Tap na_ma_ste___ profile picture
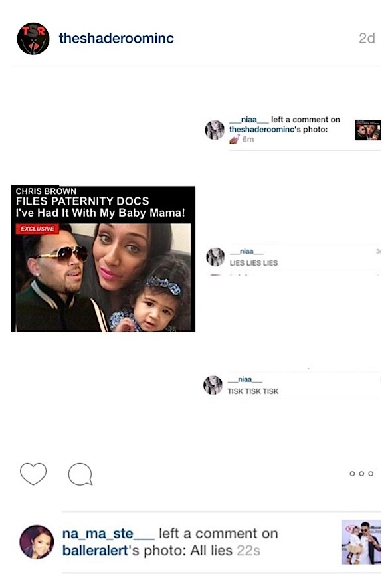Image resolution: width=392 pixels, height=588 pixels. (37, 541)
